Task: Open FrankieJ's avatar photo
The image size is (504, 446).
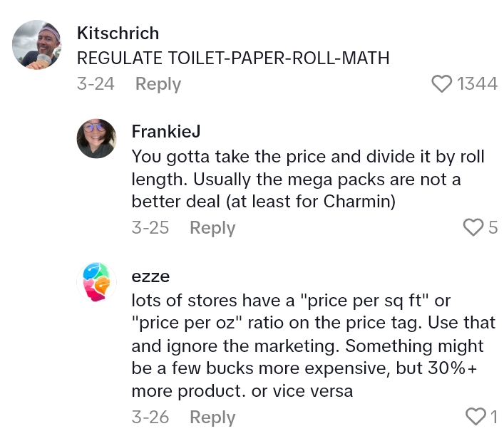Action: tap(96, 138)
